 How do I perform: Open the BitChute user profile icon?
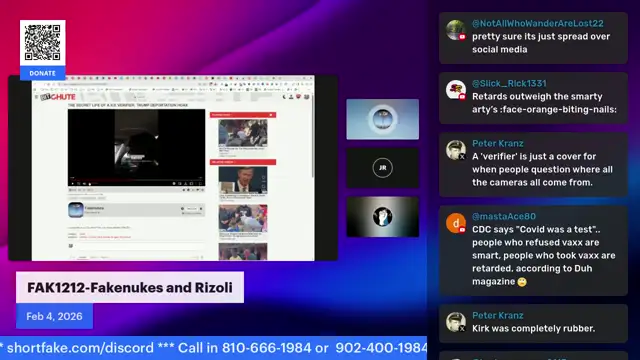(291, 97)
